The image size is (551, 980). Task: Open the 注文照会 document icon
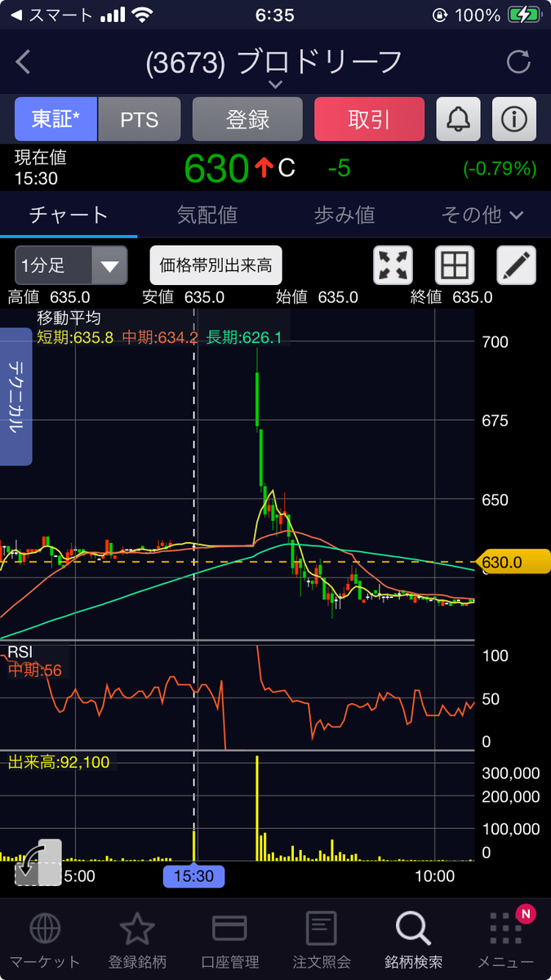321,929
